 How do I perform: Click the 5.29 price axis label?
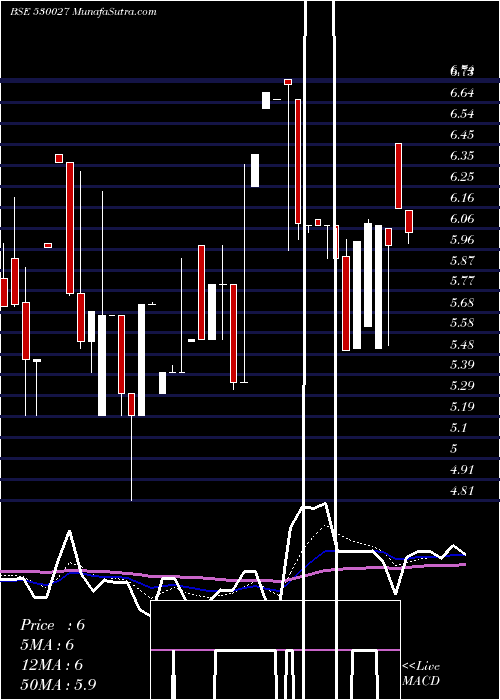coord(462,386)
